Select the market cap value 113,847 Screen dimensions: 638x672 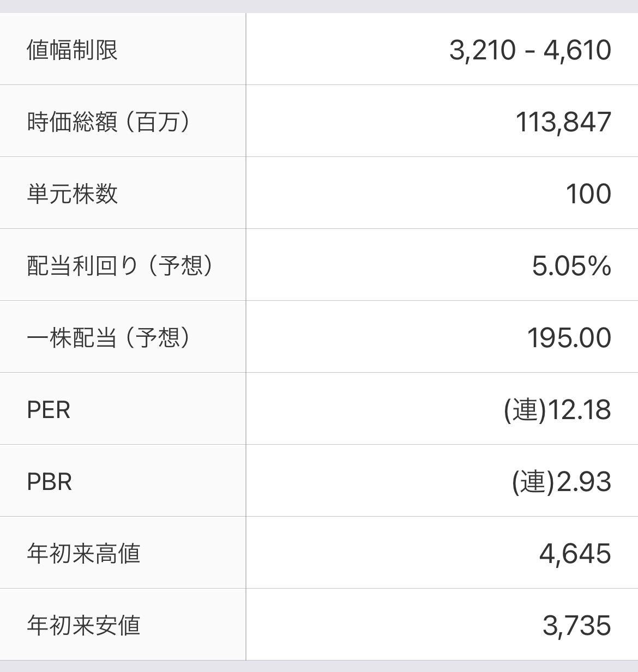pos(563,122)
